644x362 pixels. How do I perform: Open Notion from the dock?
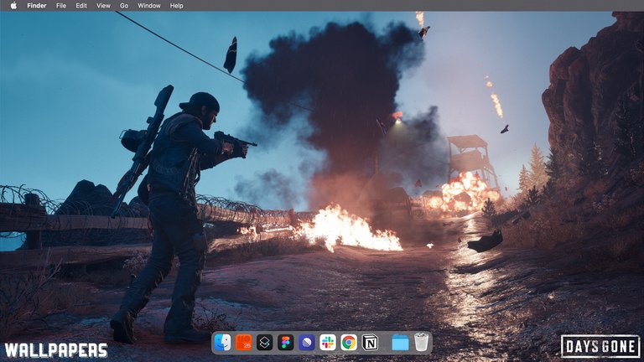tap(370, 342)
